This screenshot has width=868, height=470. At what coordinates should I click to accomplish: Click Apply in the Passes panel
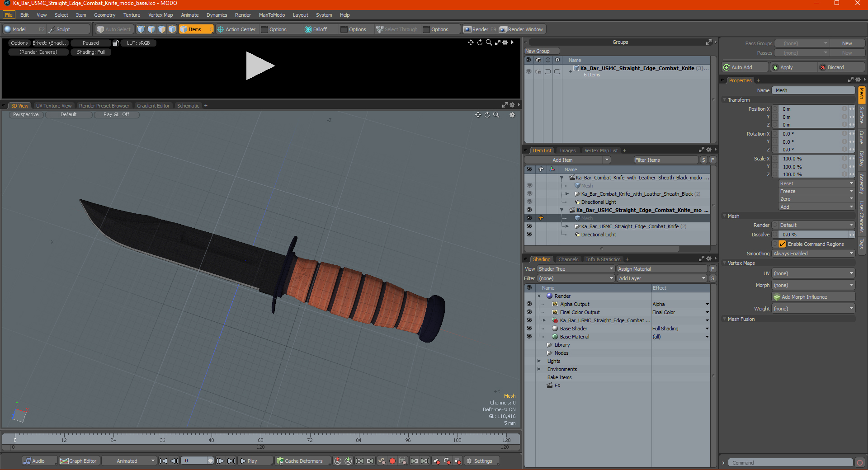[x=793, y=67]
